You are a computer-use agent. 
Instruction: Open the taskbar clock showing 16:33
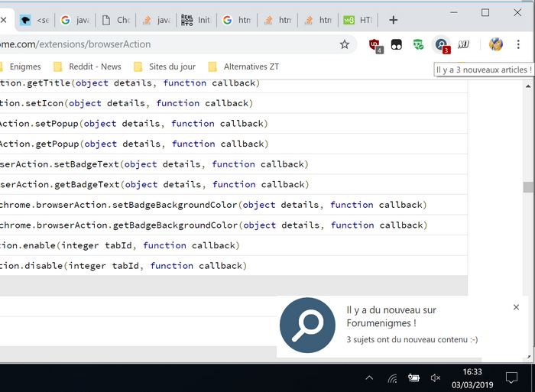(472, 378)
